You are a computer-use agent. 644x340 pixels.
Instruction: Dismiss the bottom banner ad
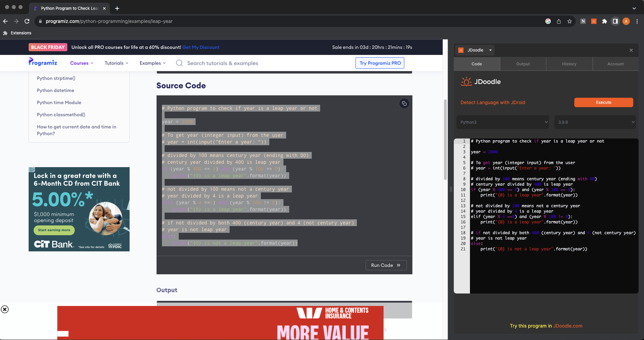coord(5,309)
